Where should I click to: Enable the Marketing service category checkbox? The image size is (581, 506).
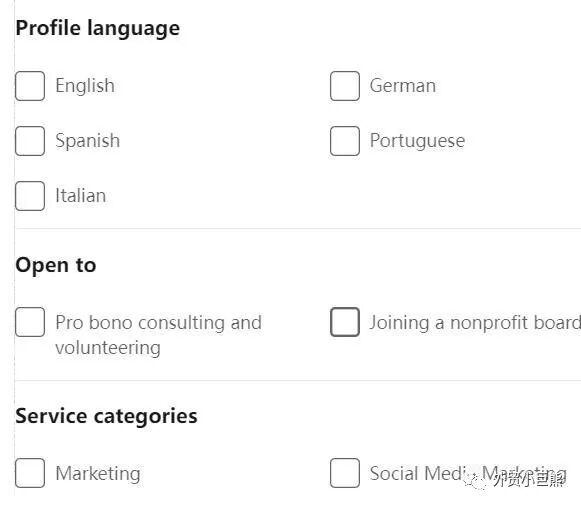pos(30,473)
